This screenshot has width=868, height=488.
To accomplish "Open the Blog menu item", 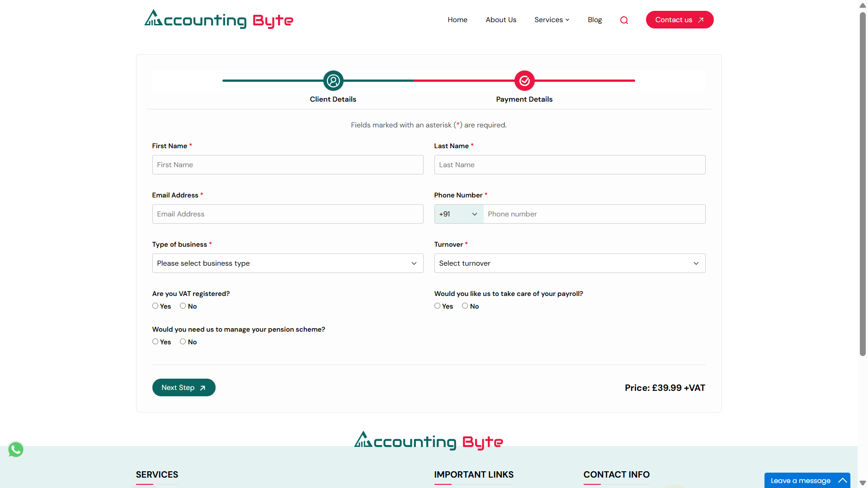I will 594,19.
